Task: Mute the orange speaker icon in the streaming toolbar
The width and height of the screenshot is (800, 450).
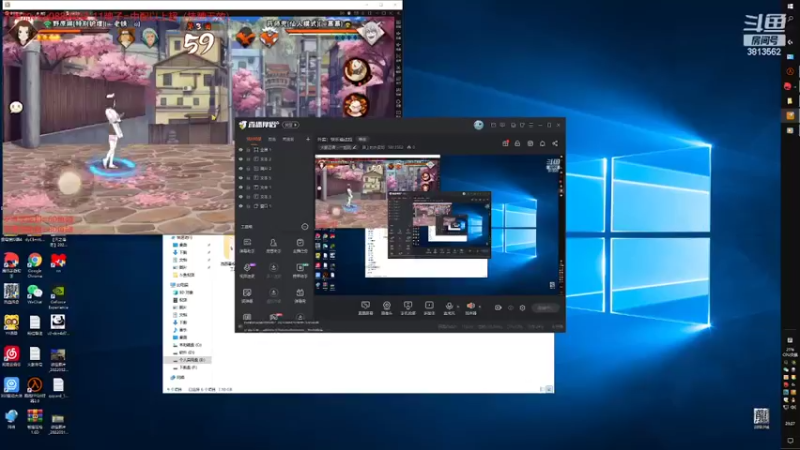Action: click(x=470, y=306)
